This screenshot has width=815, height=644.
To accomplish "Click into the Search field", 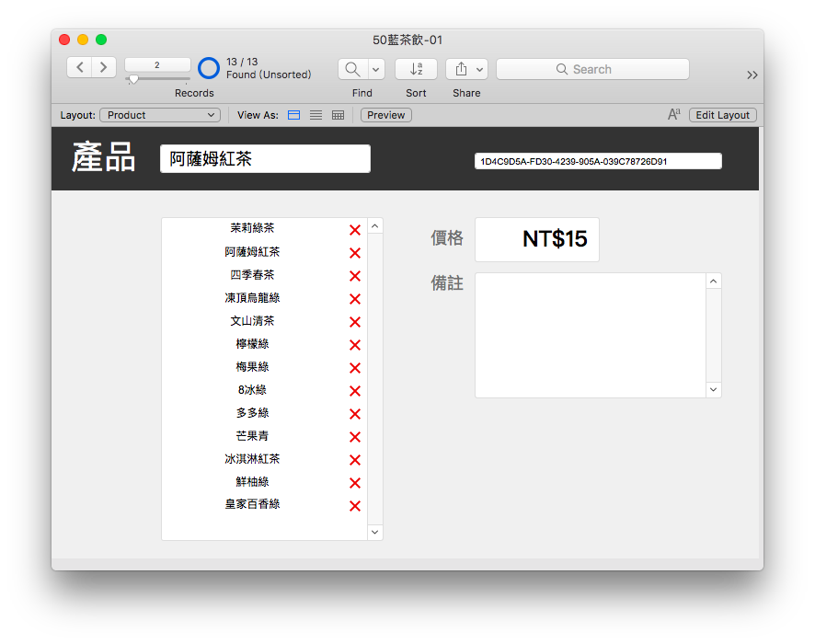I will pos(592,69).
